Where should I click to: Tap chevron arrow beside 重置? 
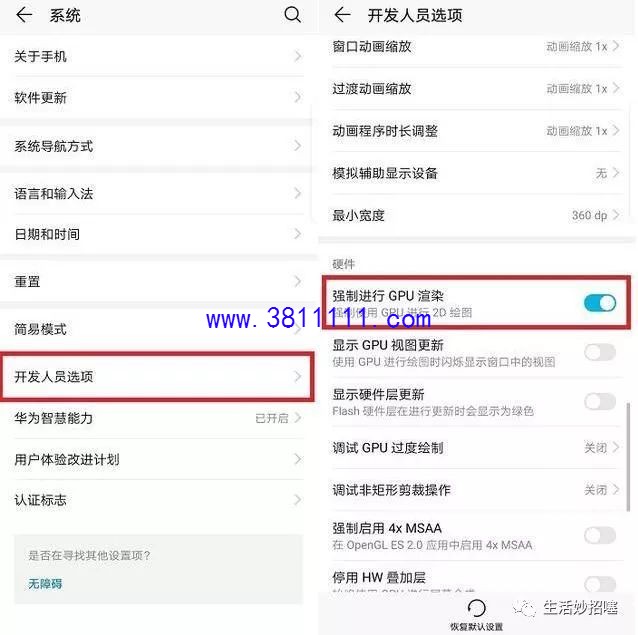[298, 281]
